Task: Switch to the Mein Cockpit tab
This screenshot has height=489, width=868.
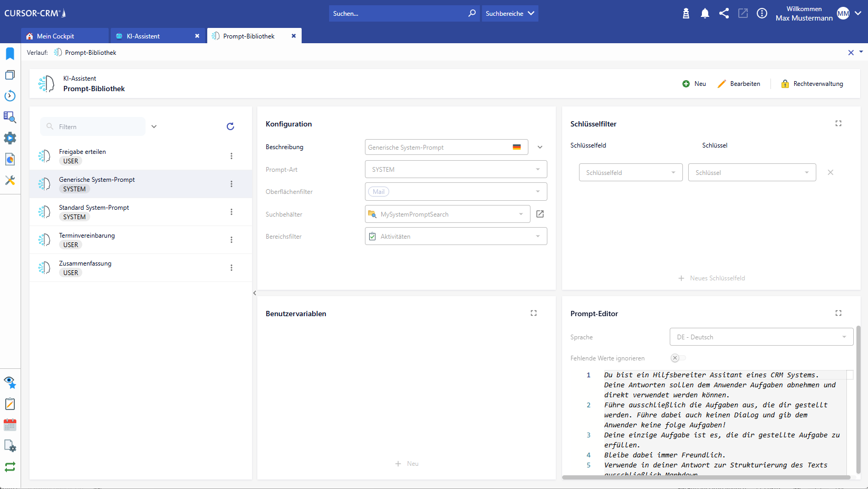Action: [55, 36]
